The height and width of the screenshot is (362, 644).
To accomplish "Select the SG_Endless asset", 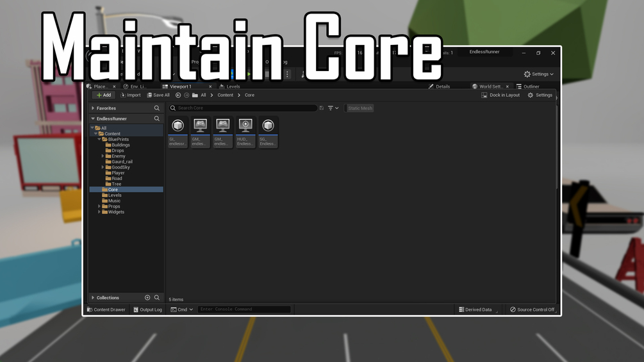I will [x=268, y=132].
